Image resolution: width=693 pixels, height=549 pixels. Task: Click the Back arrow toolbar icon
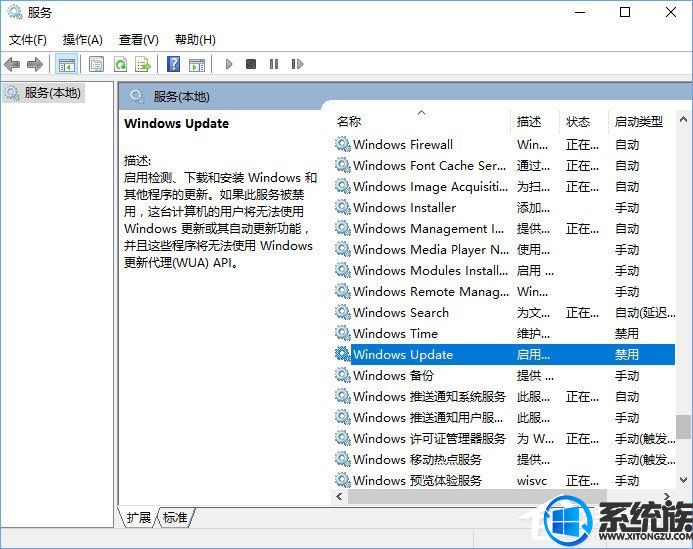pos(12,65)
